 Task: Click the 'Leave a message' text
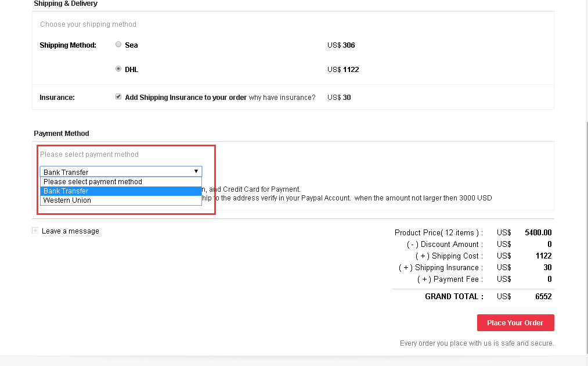click(x=70, y=231)
